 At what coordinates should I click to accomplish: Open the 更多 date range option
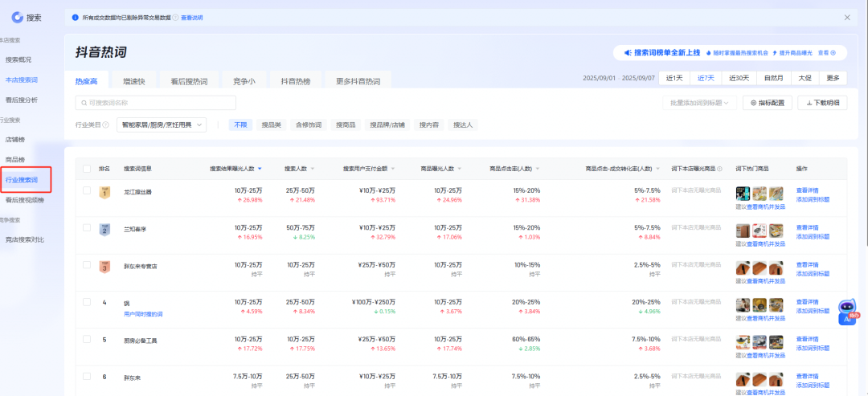pyautogui.click(x=833, y=79)
